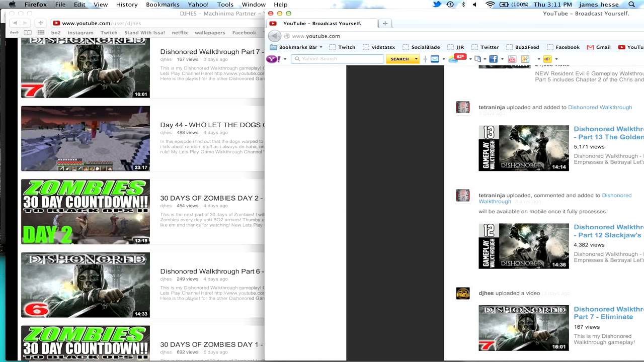The image size is (644, 362).
Task: Go back using Firefox back arrow
Action: (x=274, y=36)
